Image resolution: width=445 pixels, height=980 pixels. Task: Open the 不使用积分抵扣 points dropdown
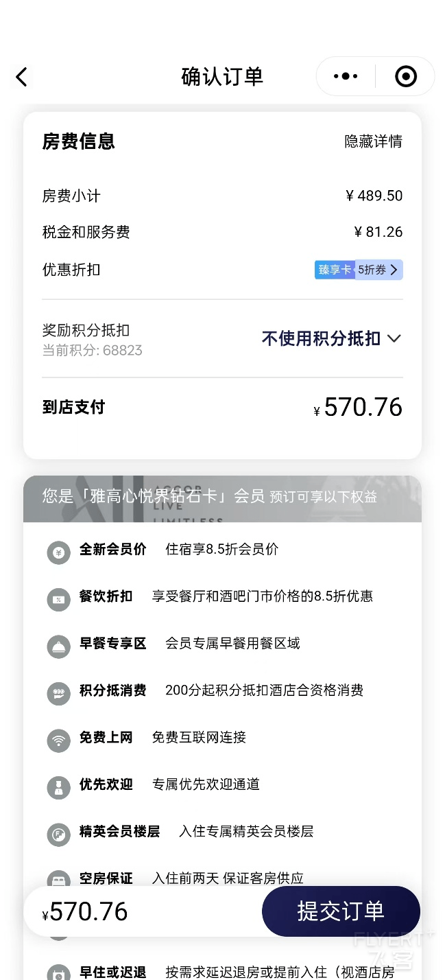[331, 338]
